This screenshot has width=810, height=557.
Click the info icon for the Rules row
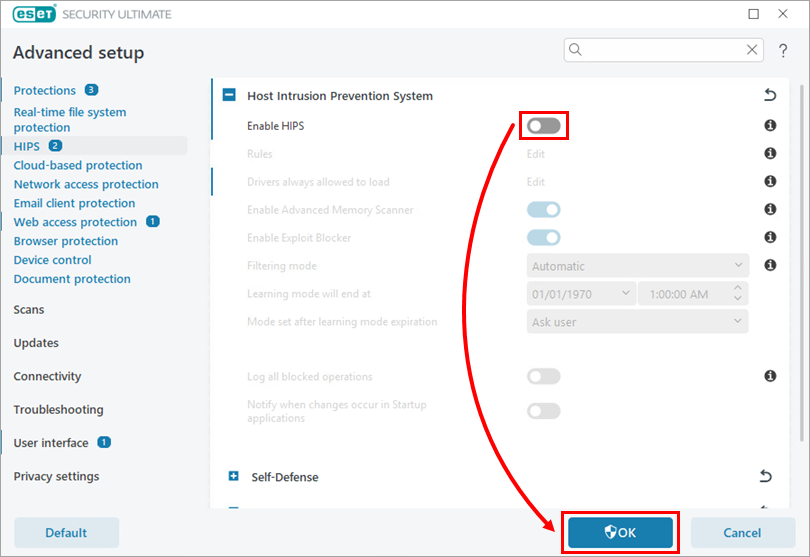tap(770, 154)
